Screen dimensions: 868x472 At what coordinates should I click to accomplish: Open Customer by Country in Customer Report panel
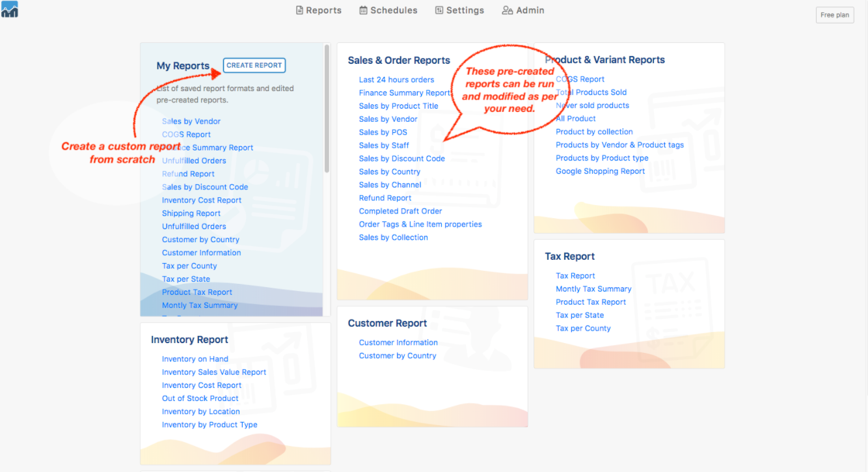coord(398,355)
